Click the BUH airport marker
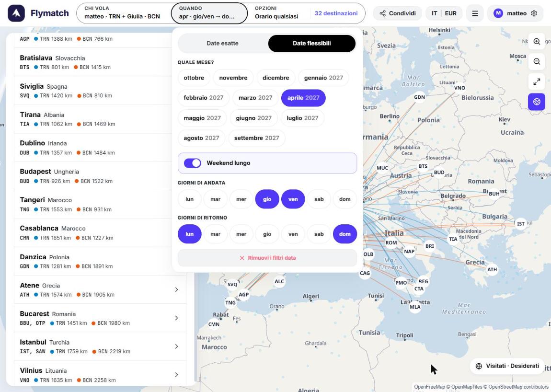Viewport: 551px width, 392px height. pos(494,194)
